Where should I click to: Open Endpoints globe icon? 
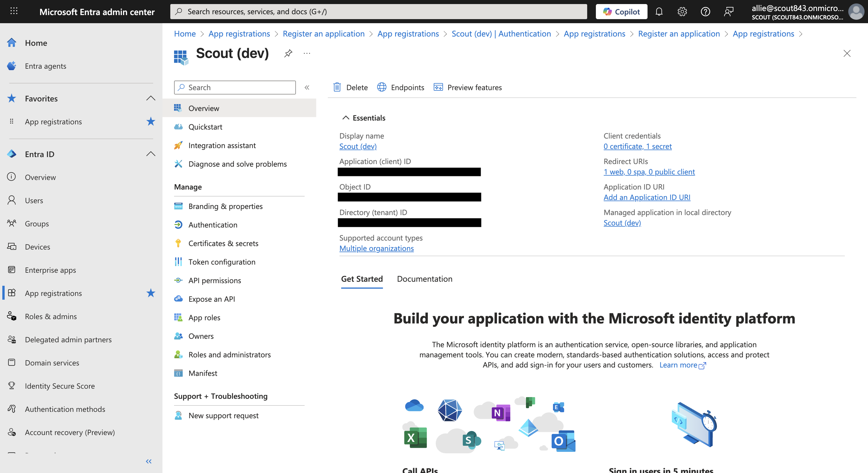381,87
